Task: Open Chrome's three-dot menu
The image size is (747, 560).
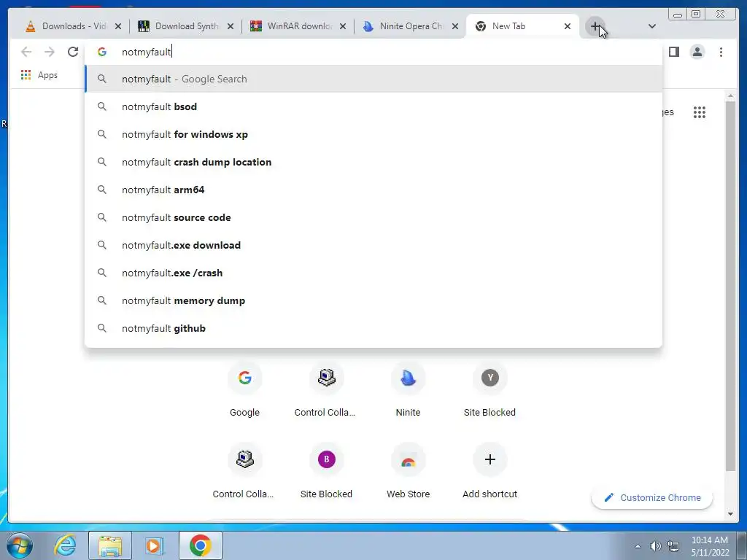Action: tap(721, 52)
